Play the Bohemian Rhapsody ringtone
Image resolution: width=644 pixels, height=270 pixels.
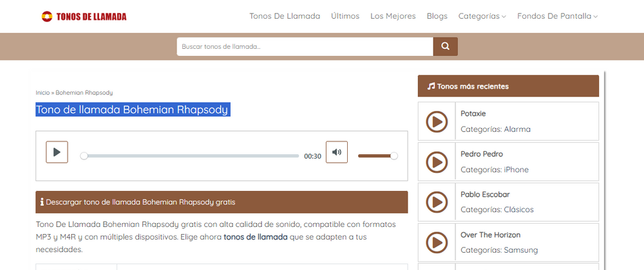(x=57, y=152)
